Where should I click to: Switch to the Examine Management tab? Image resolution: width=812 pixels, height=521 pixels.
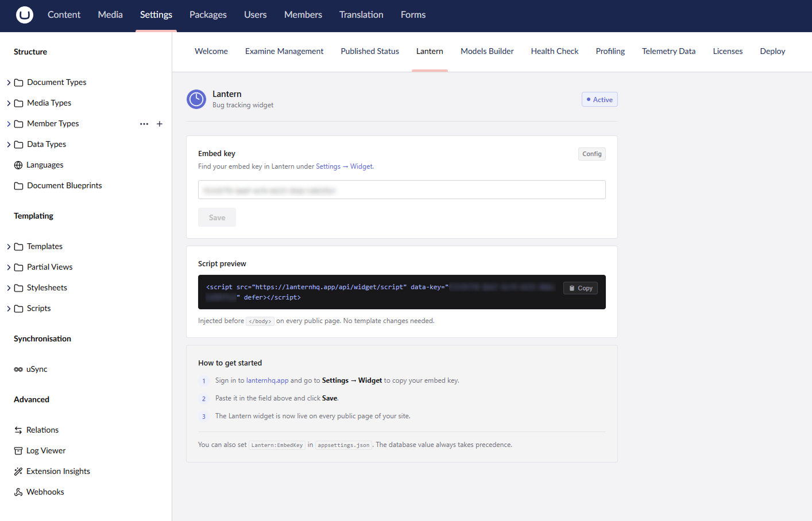pos(284,52)
